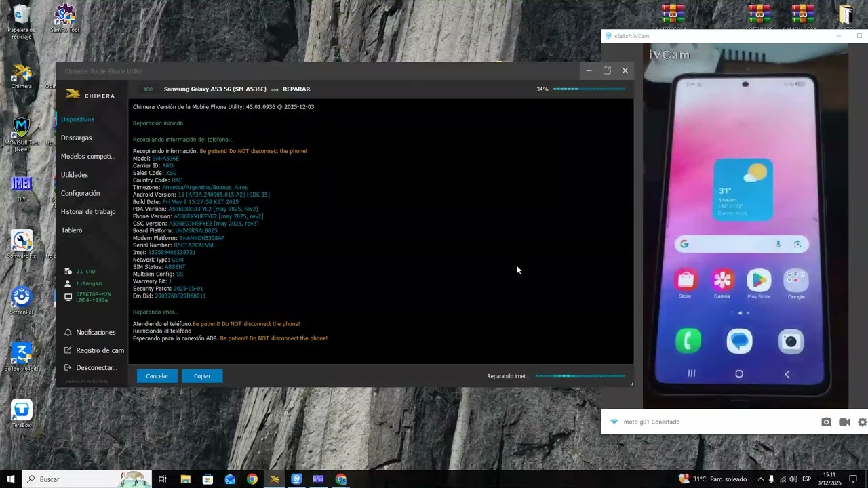Click the Buscar taskbar search box

(85, 479)
